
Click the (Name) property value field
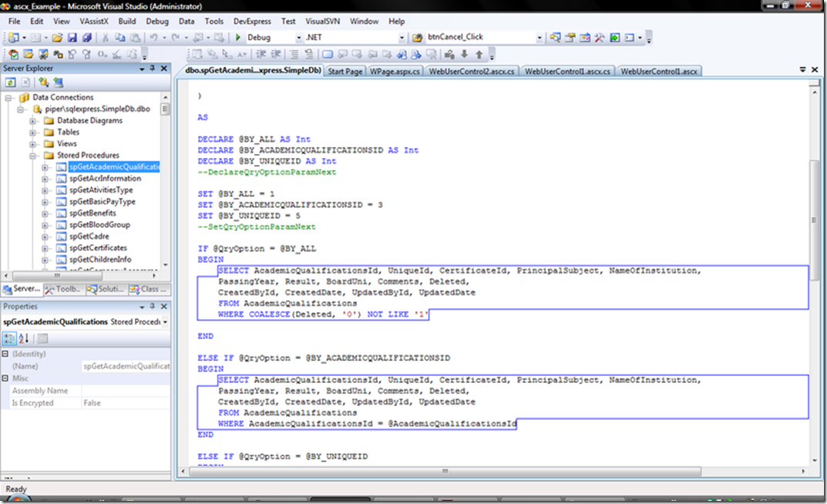tap(126, 366)
